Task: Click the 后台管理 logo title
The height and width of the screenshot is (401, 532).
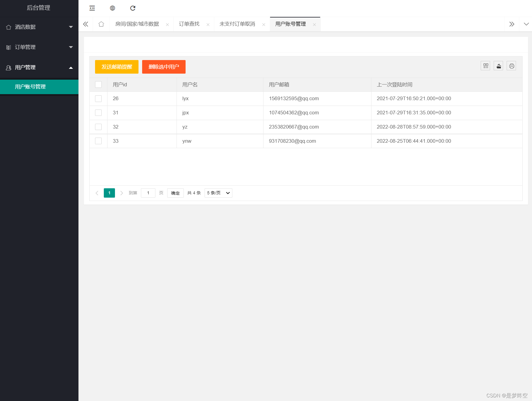Action: pos(39,8)
